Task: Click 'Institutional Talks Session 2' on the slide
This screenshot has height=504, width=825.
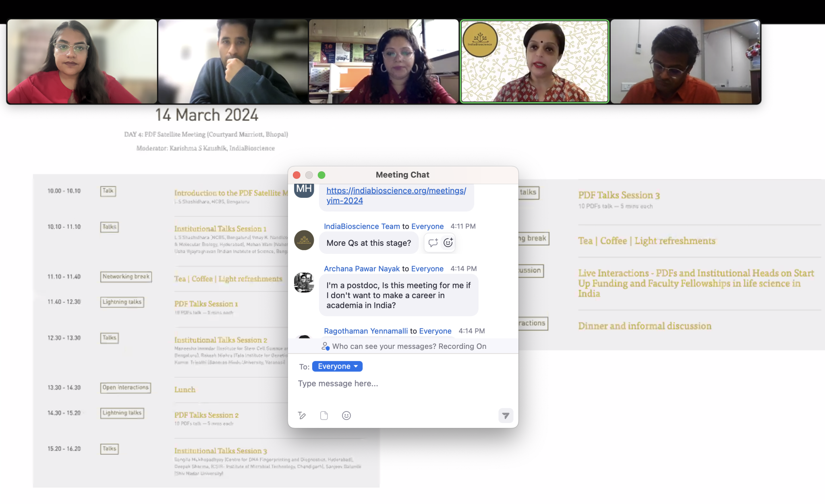Action: [220, 340]
